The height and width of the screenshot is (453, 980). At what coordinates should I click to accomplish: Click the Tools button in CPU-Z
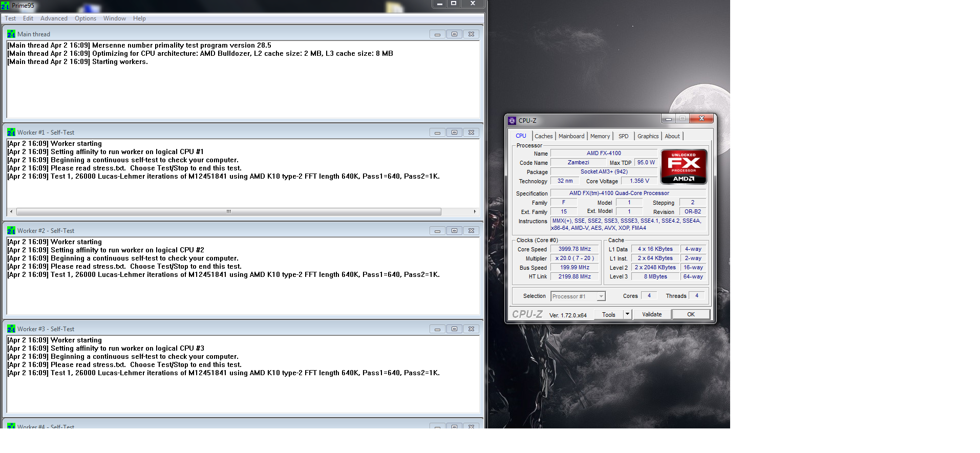coord(609,314)
